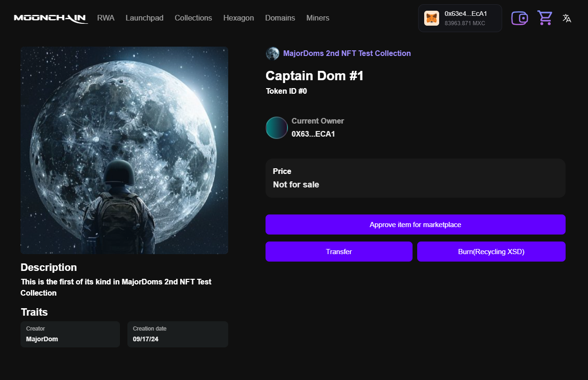
Task: Open MajorDoms 2nd NFT Test Collection link
Action: coord(347,54)
